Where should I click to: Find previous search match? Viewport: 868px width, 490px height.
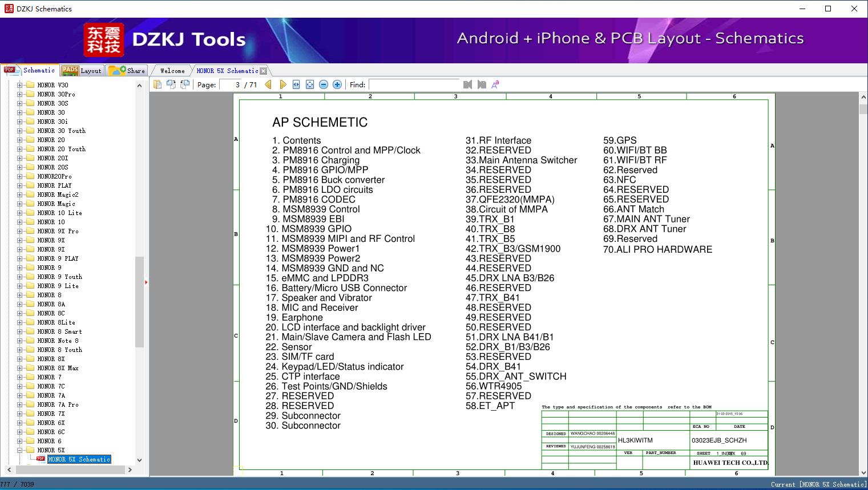pyautogui.click(x=468, y=84)
